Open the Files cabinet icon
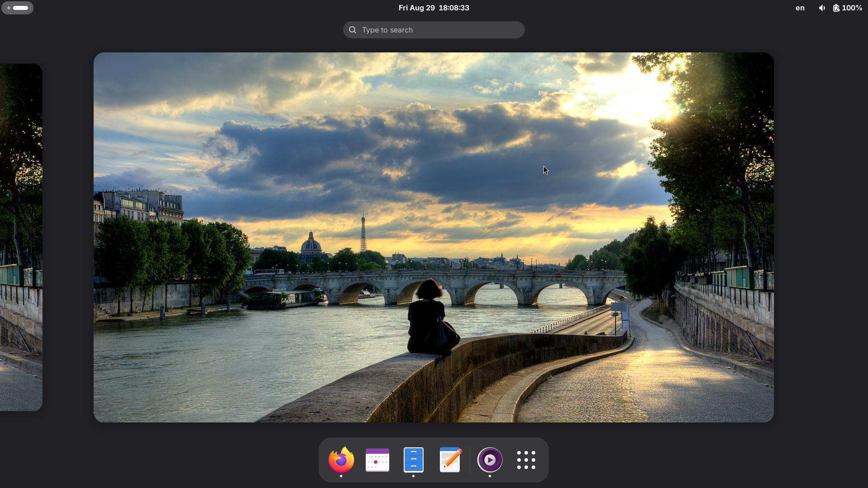Image resolution: width=868 pixels, height=488 pixels. 413,460
